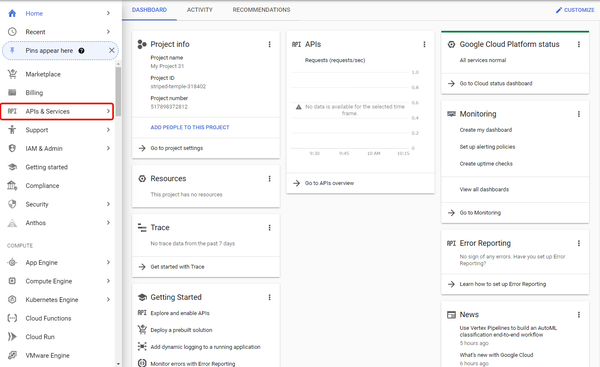Viewport: 600px width, 367px height.
Task: Switch to the ACTIVITY tab
Action: point(200,10)
